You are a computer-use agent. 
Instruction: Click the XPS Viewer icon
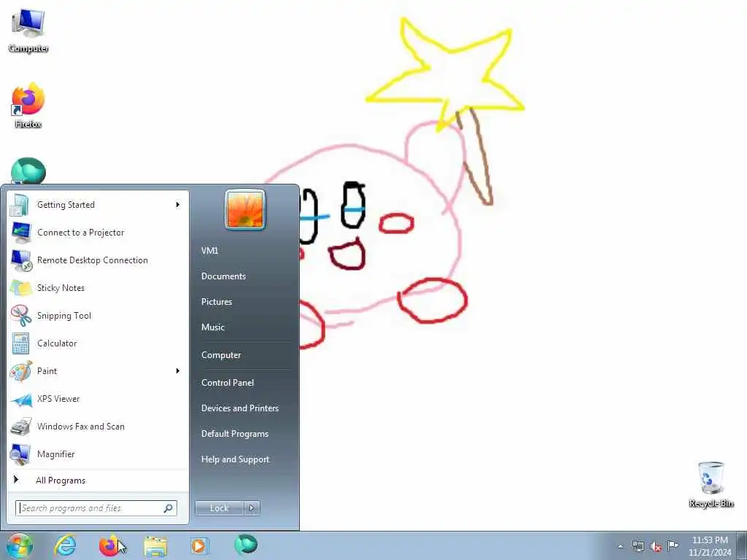point(20,399)
